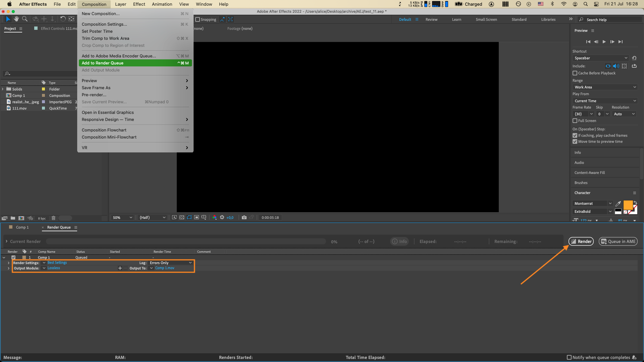Click the Render button in Render Queue
This screenshot has height=362, width=644.
[581, 241]
